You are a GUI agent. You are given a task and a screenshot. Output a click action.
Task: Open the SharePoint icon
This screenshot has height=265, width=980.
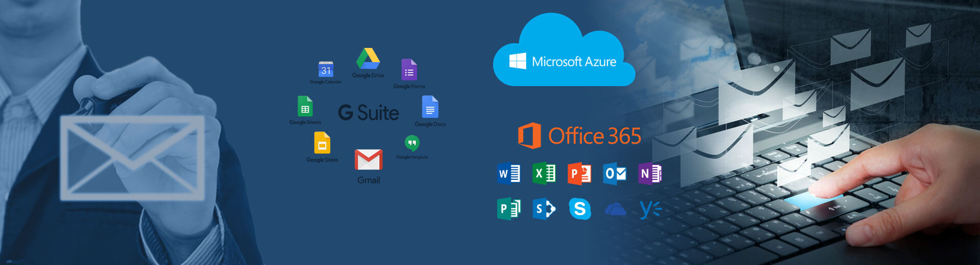coord(544,209)
